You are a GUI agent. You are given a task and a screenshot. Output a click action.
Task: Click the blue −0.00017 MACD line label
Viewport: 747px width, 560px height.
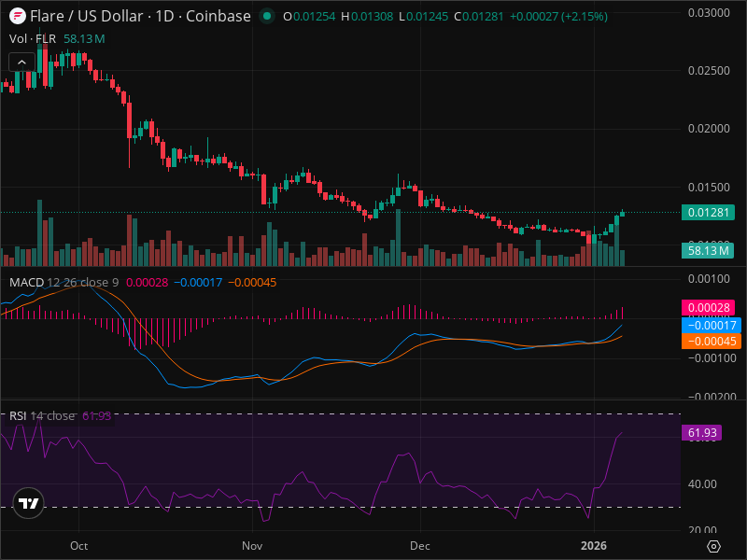click(x=712, y=325)
